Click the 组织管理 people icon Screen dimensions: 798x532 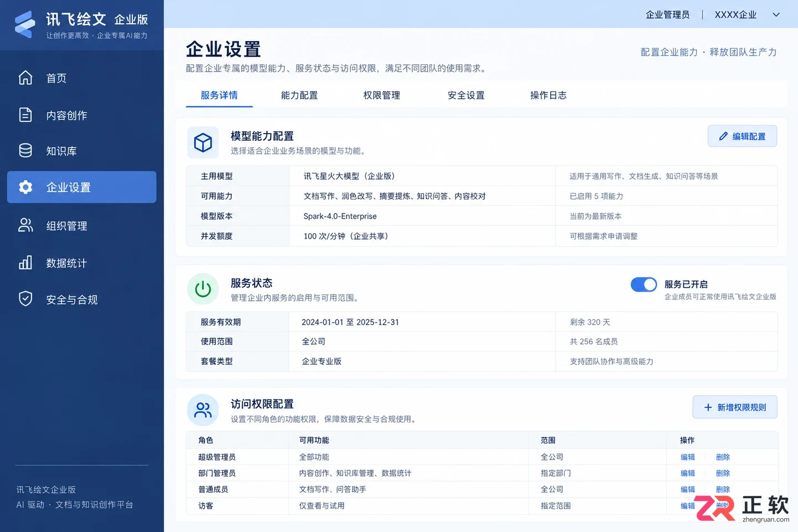[x=25, y=225]
